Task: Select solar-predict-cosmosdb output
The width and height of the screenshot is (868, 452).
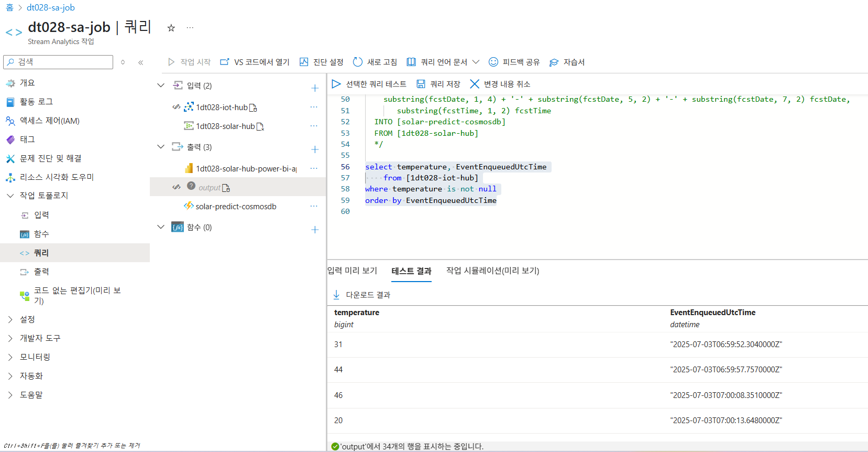Action: pos(230,207)
